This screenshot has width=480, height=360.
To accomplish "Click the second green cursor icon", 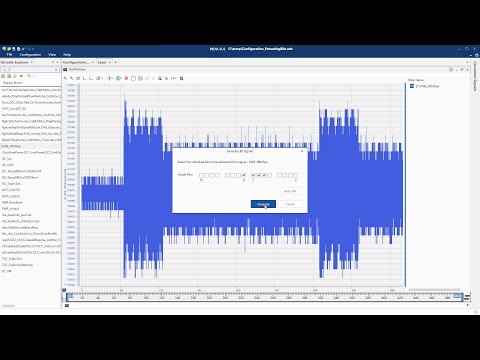I will coord(118,78).
